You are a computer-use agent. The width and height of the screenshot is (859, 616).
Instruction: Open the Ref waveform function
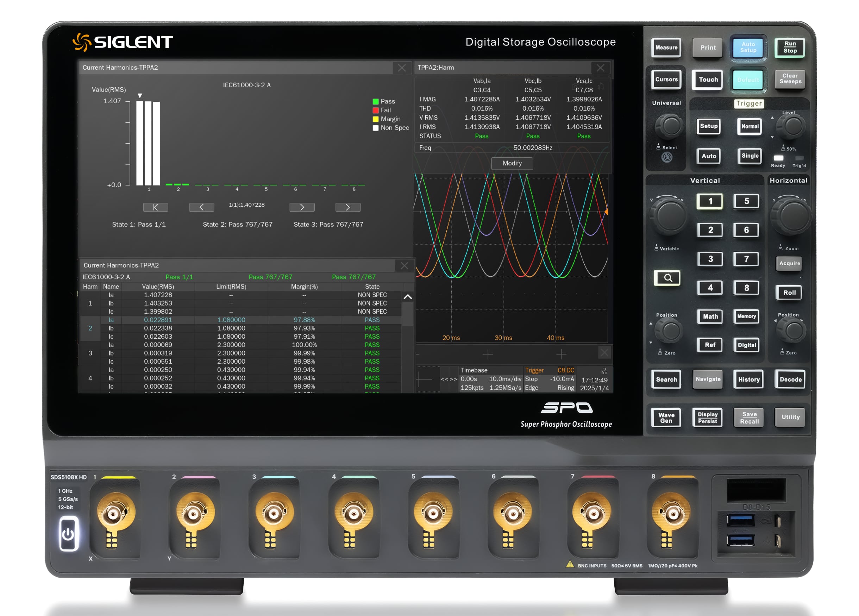pyautogui.click(x=710, y=345)
